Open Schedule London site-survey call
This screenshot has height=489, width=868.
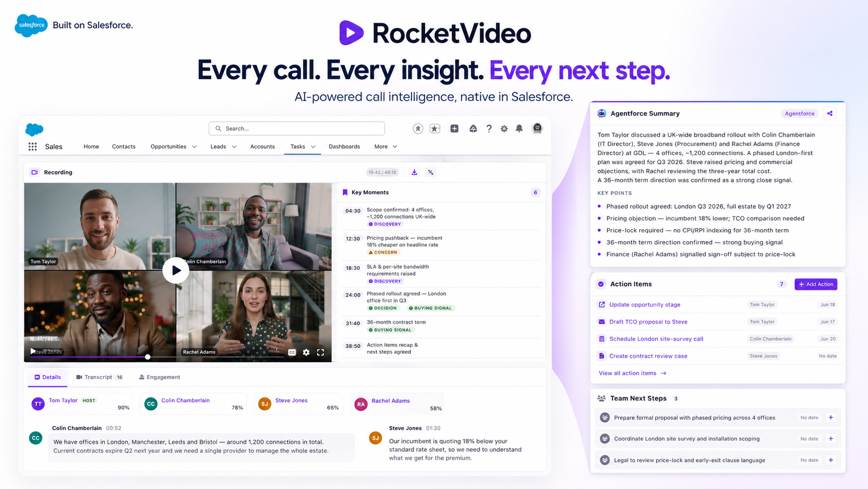pos(656,339)
